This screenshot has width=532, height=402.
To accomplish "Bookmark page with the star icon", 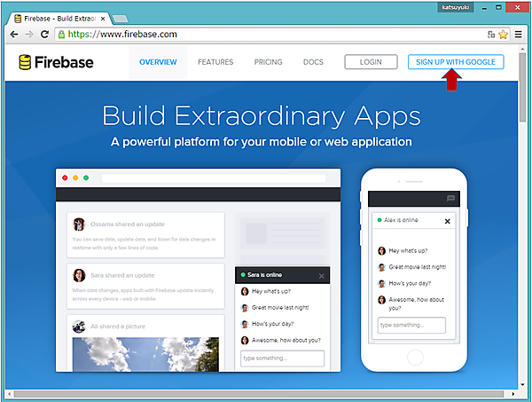I will pos(503,35).
